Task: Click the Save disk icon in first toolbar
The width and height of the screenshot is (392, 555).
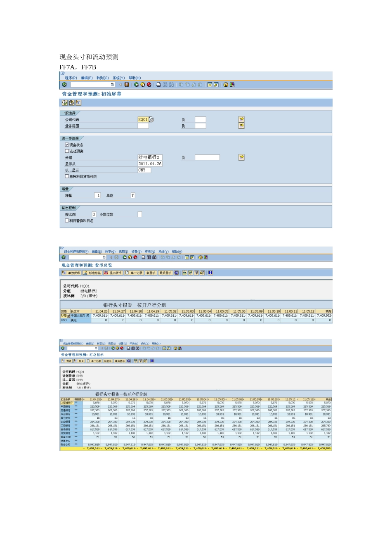Action: click(127, 85)
